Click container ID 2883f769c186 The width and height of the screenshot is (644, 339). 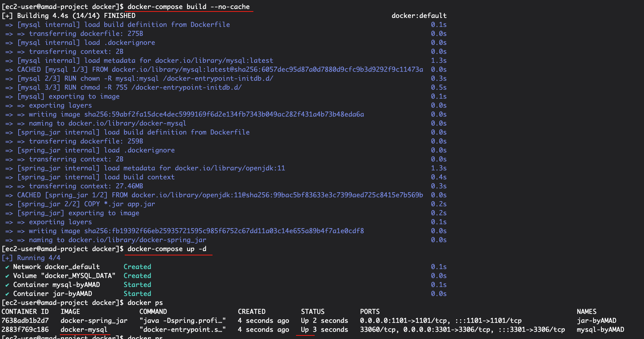(x=25, y=329)
